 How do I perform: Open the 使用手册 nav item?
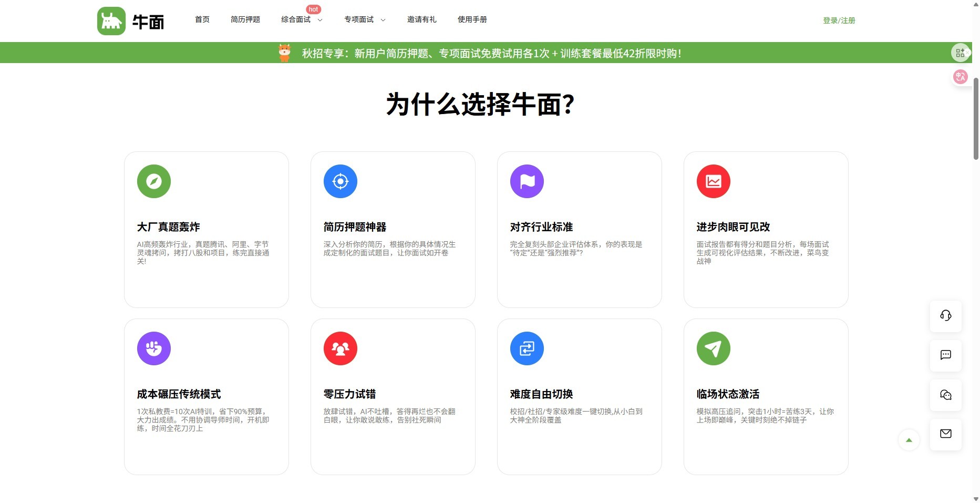tap(472, 20)
